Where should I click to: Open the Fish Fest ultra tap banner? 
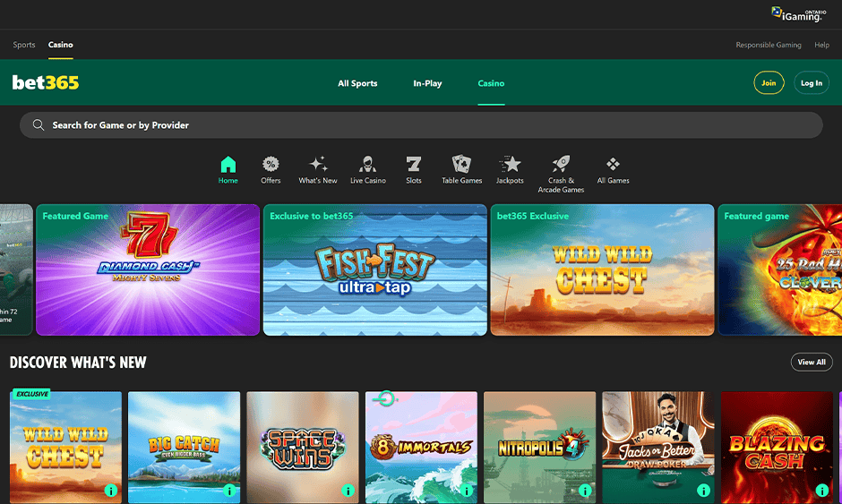click(374, 270)
